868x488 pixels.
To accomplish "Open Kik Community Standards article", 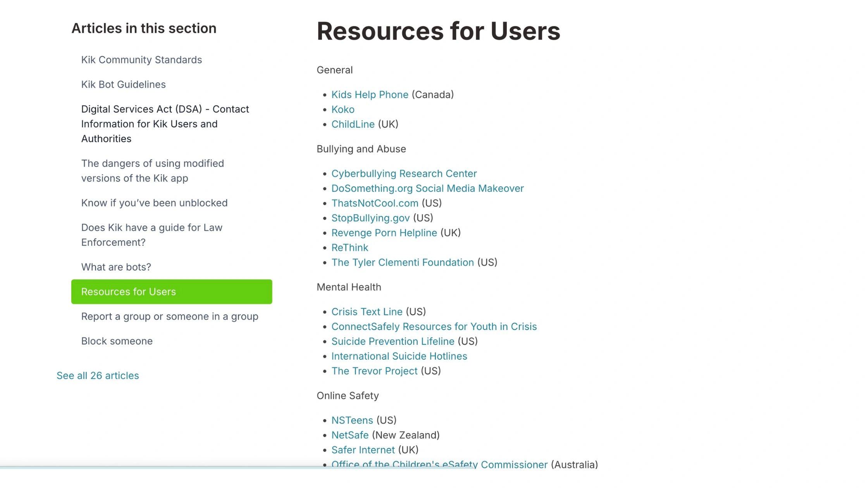I will 141,60.
